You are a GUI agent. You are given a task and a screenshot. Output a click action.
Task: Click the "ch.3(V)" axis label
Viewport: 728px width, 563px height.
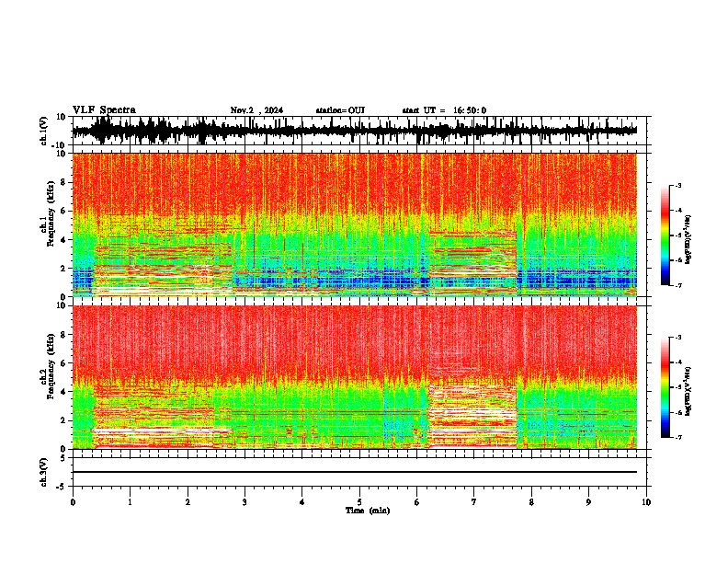(44, 473)
